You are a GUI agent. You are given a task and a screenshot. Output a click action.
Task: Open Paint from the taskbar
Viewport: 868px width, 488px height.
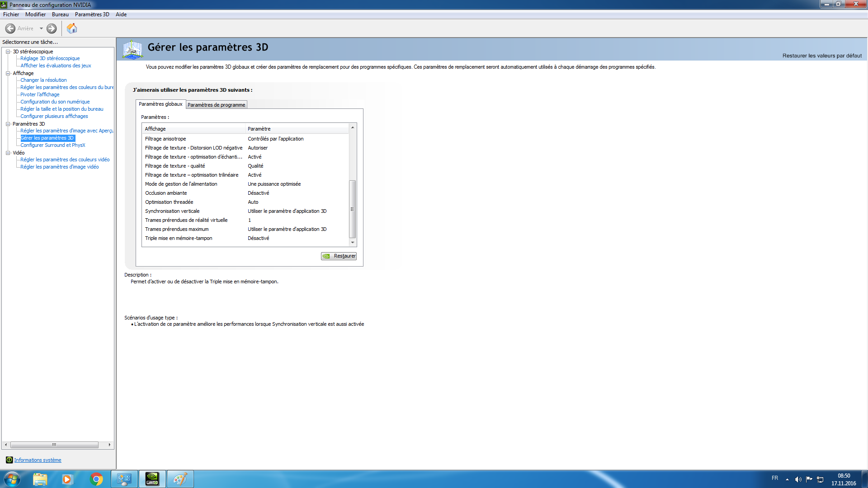180,479
